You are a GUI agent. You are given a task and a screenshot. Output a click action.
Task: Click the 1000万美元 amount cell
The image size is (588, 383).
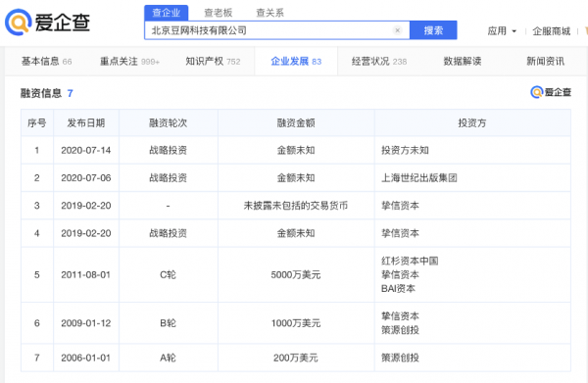(296, 322)
